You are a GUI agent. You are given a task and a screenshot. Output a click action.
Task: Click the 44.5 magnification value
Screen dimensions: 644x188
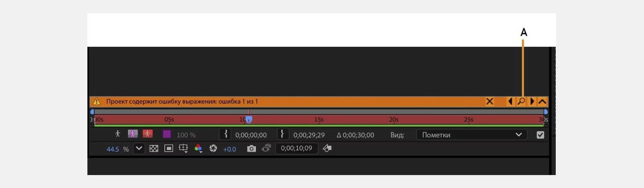tap(113, 149)
